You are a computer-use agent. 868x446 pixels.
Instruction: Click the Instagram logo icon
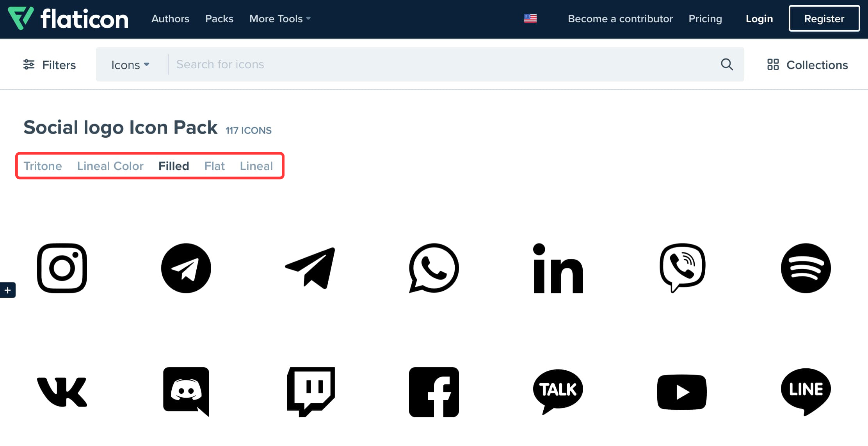[62, 268]
